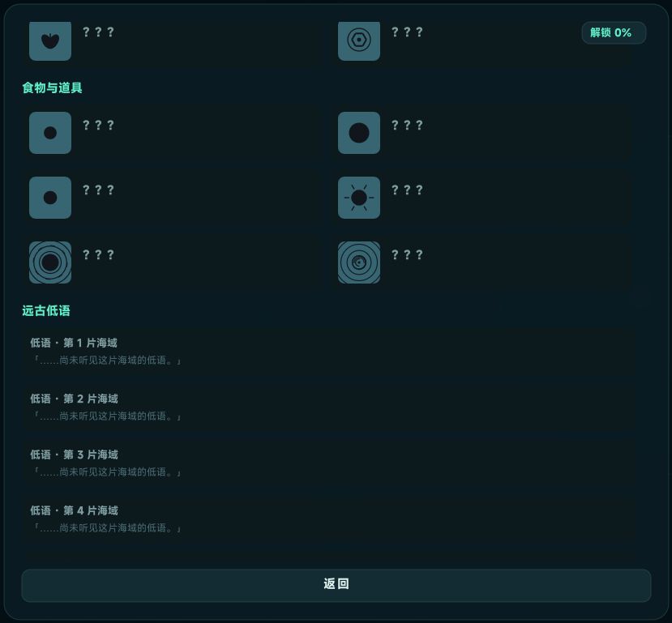Click the ??? label beside the large dot icon
Image resolution: width=672 pixels, height=623 pixels.
click(407, 125)
